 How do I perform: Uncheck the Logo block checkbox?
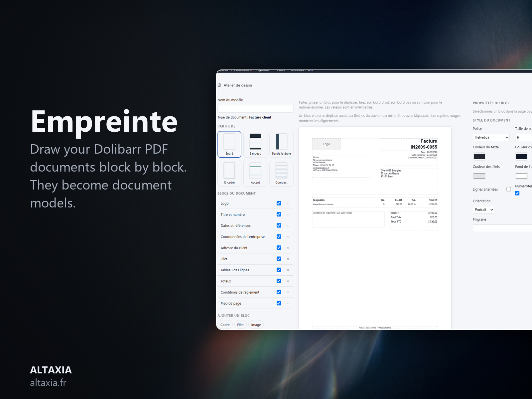click(279, 203)
